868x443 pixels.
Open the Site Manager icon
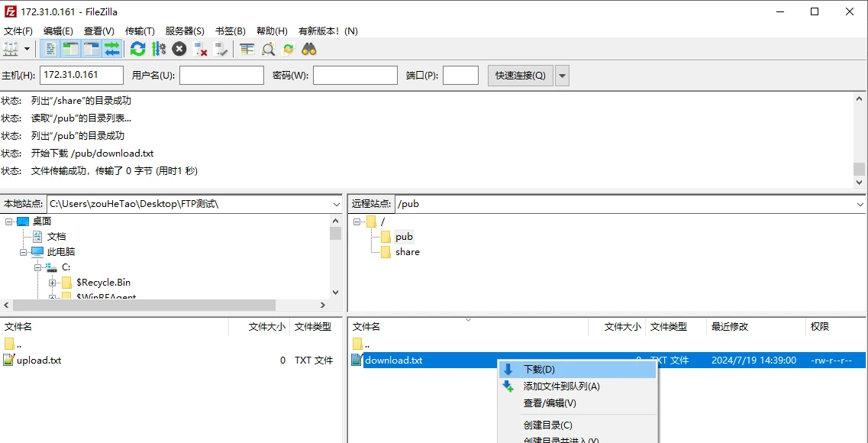point(11,50)
